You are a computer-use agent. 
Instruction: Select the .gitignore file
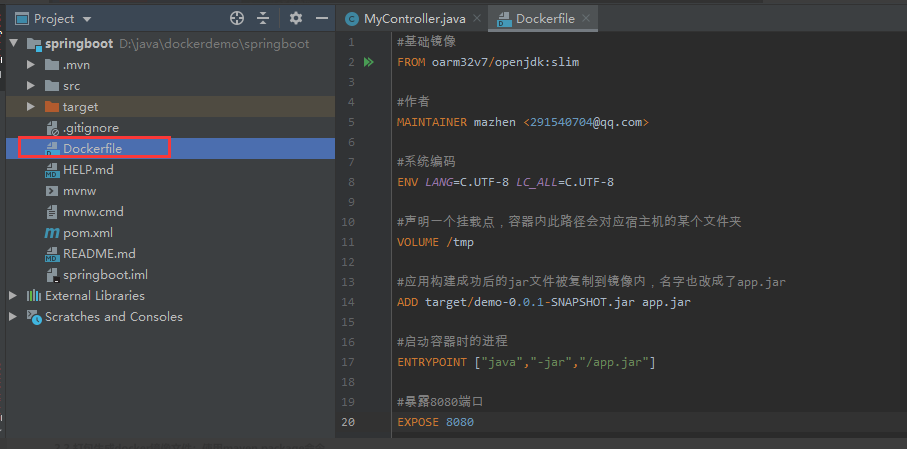(x=91, y=128)
